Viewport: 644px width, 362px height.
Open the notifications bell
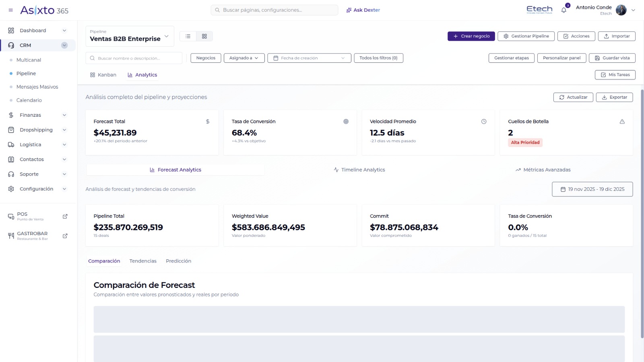point(563,10)
